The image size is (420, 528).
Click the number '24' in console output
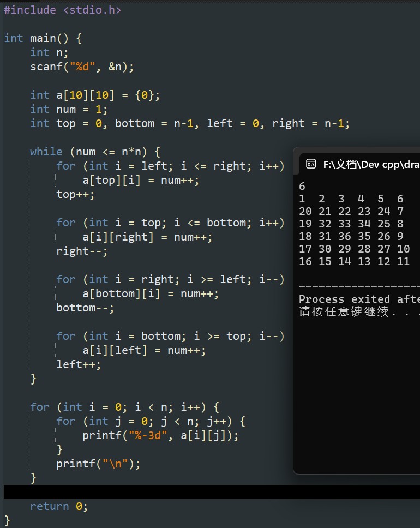[384, 212]
